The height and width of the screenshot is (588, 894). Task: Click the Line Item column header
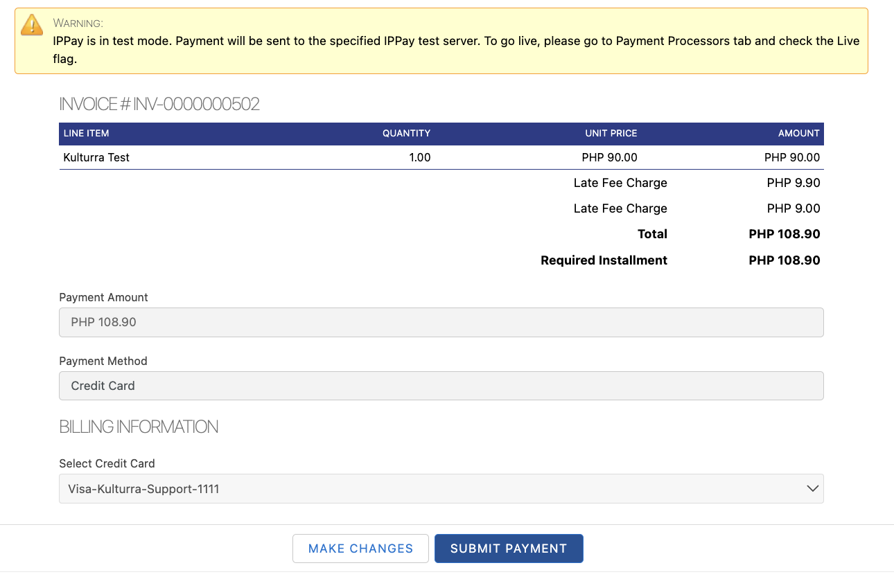(x=86, y=134)
